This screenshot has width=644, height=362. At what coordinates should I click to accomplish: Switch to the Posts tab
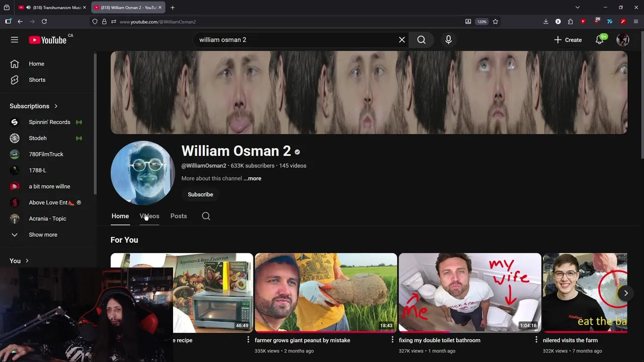coord(179,216)
